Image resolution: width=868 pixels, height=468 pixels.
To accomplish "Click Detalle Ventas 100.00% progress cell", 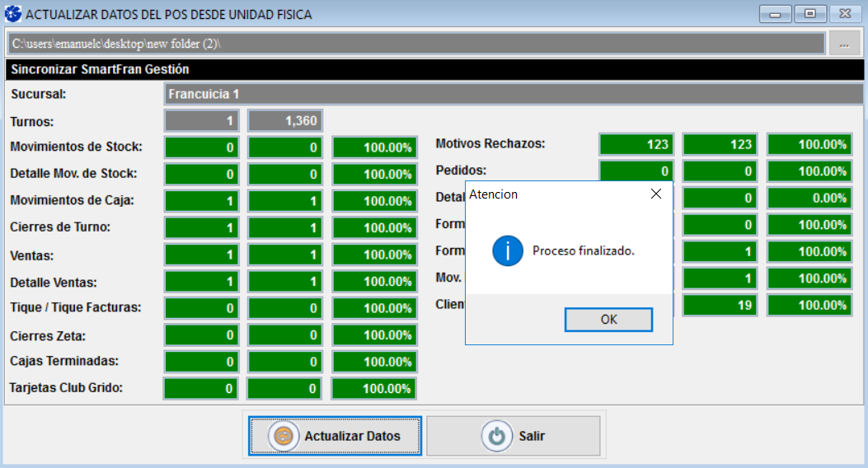I will pyautogui.click(x=375, y=282).
